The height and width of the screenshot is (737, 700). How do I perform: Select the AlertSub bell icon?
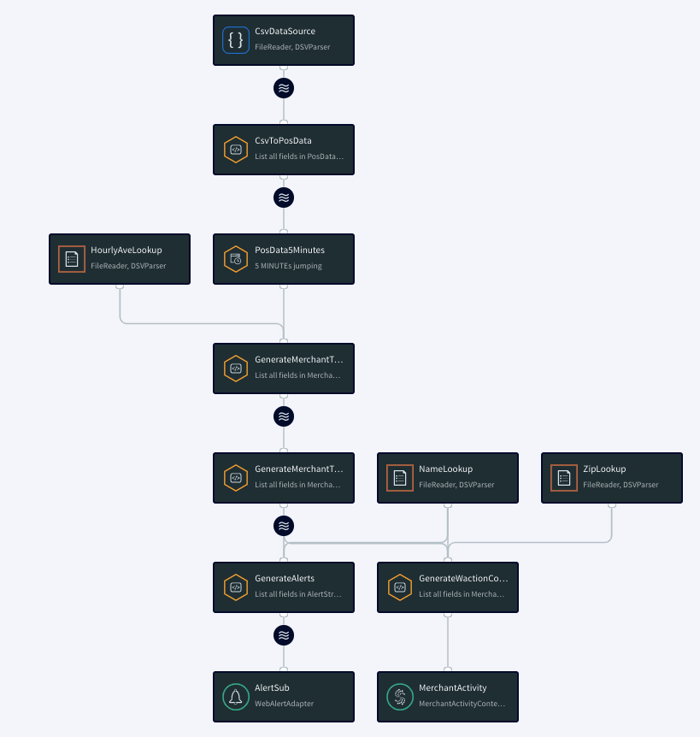click(236, 696)
